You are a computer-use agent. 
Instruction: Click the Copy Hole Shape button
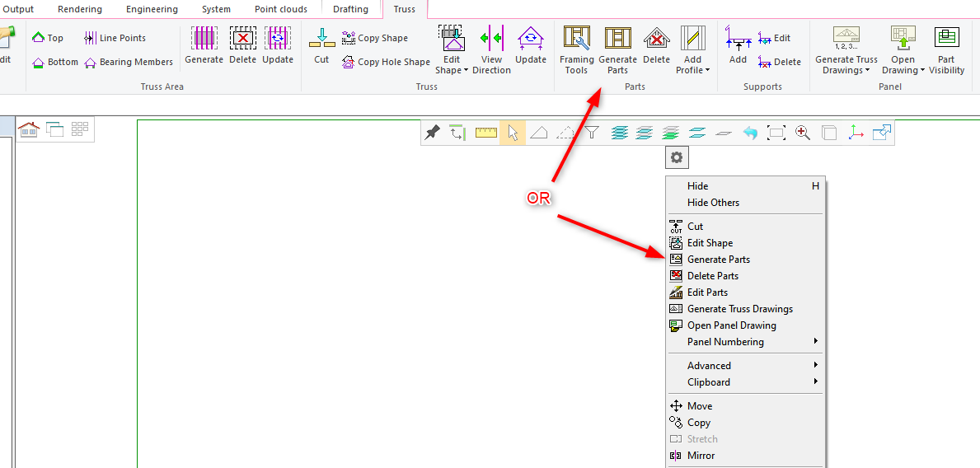coord(386,62)
